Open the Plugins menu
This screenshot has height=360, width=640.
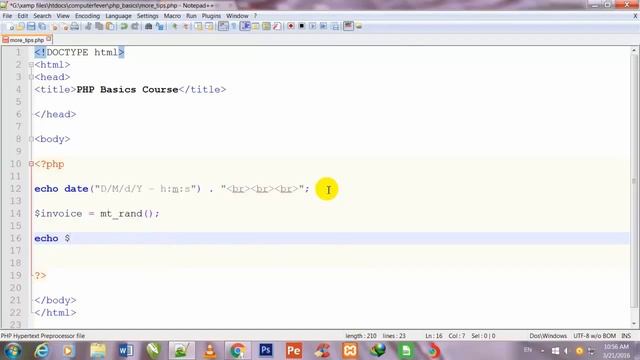click(211, 16)
